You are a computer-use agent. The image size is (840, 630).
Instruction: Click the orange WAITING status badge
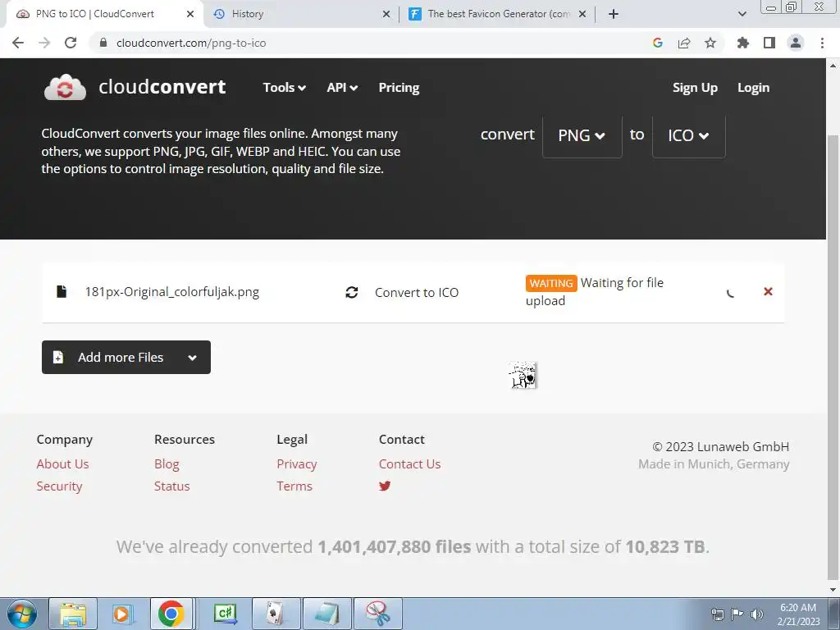click(551, 283)
